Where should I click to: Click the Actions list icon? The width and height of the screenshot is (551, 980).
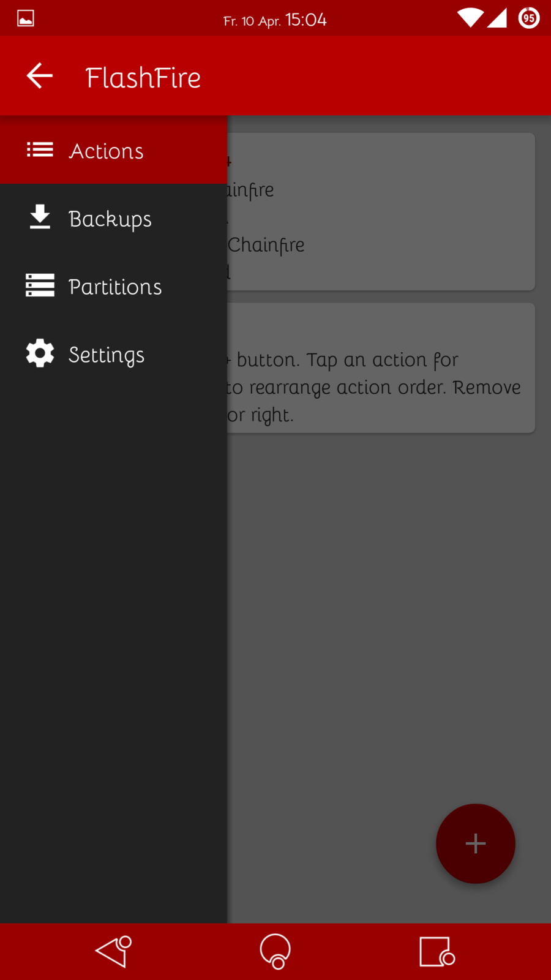coord(40,150)
